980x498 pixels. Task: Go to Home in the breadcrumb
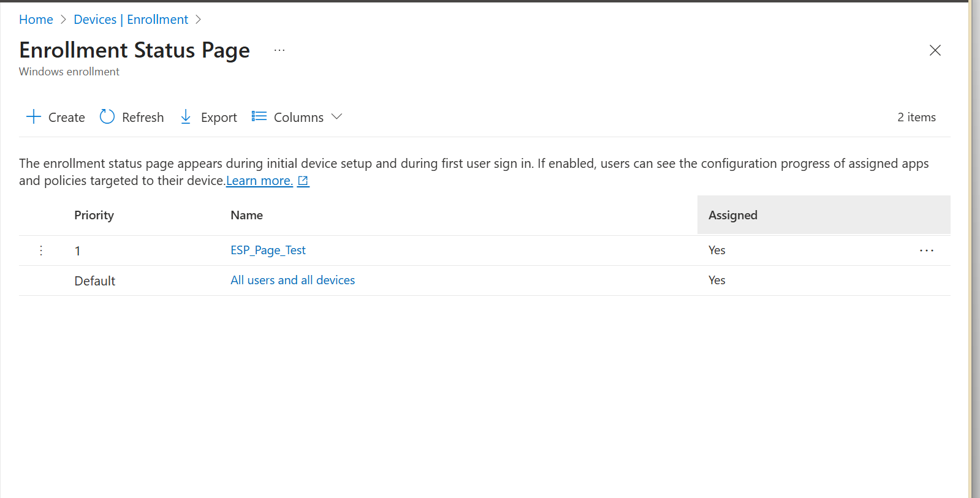click(x=36, y=20)
